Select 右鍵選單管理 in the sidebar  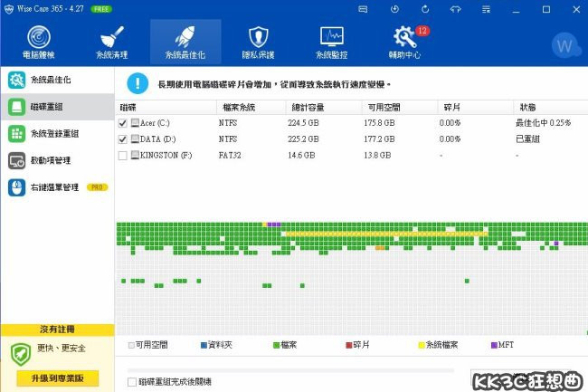coord(57,187)
